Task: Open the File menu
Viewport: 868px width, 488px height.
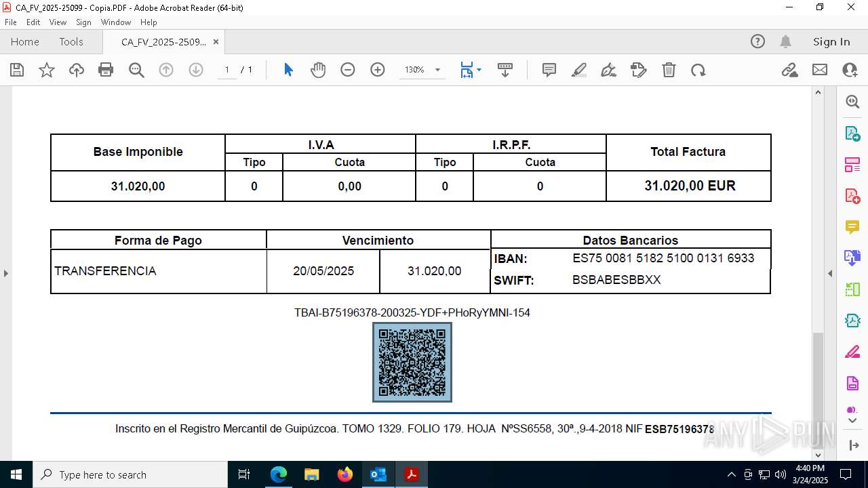Action: pos(11,22)
